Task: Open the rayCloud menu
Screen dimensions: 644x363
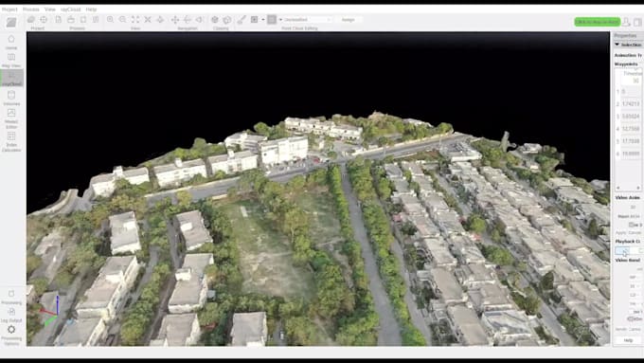Action: coord(71,9)
